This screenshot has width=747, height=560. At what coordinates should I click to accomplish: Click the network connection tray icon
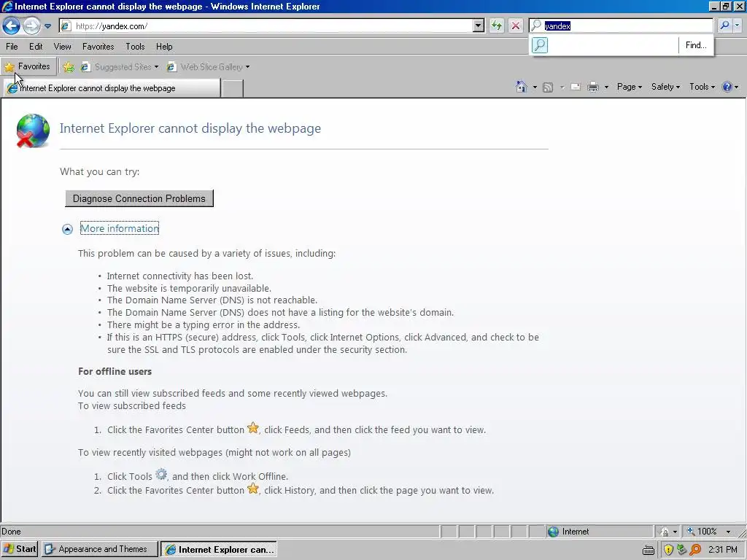click(682, 550)
